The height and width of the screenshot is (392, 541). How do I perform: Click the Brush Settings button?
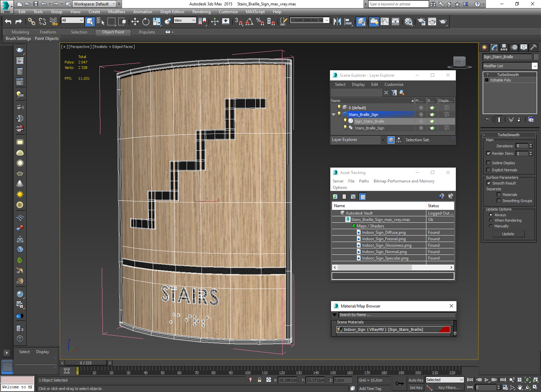18,39
